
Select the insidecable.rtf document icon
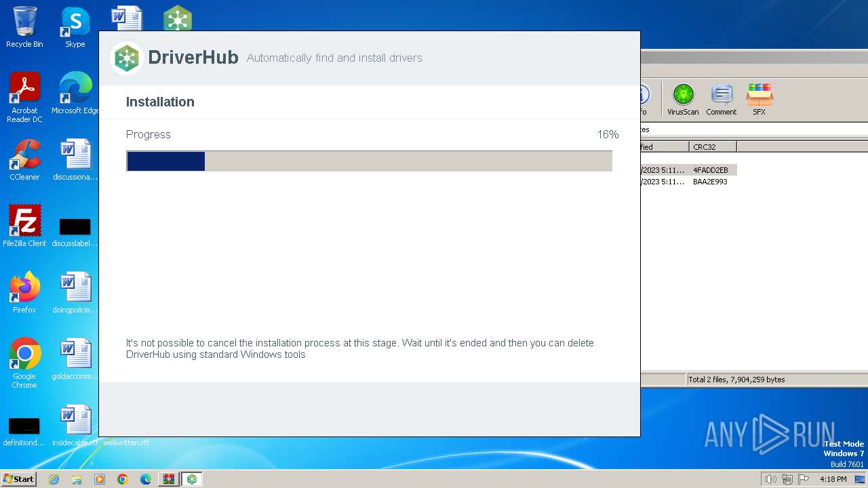point(75,426)
